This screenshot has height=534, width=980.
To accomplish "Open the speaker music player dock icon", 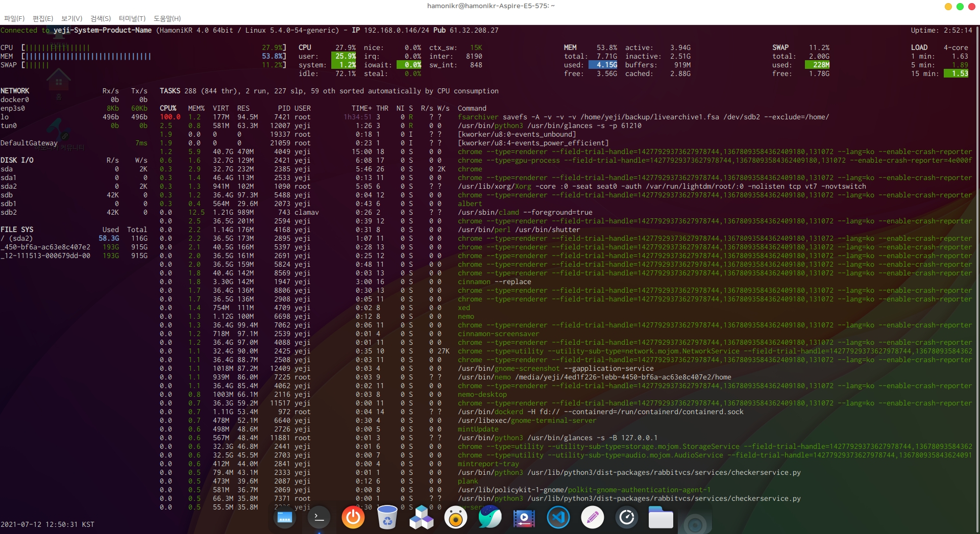I will pos(456,518).
